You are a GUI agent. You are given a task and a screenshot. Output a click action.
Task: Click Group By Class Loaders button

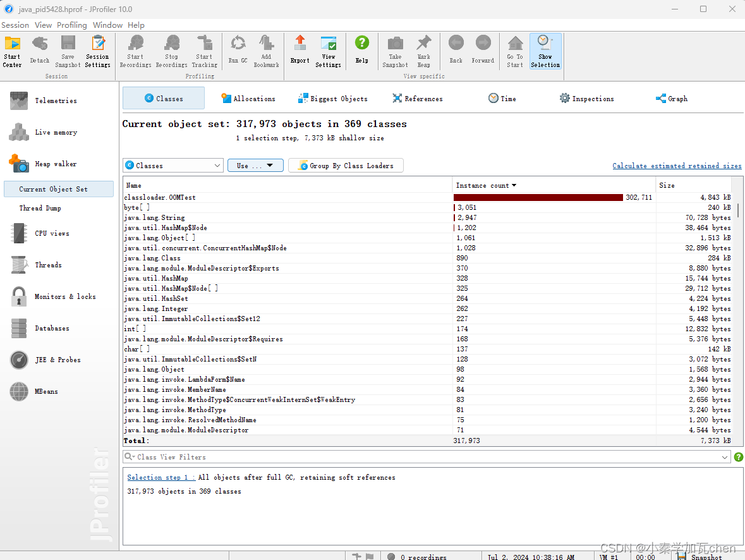(346, 166)
